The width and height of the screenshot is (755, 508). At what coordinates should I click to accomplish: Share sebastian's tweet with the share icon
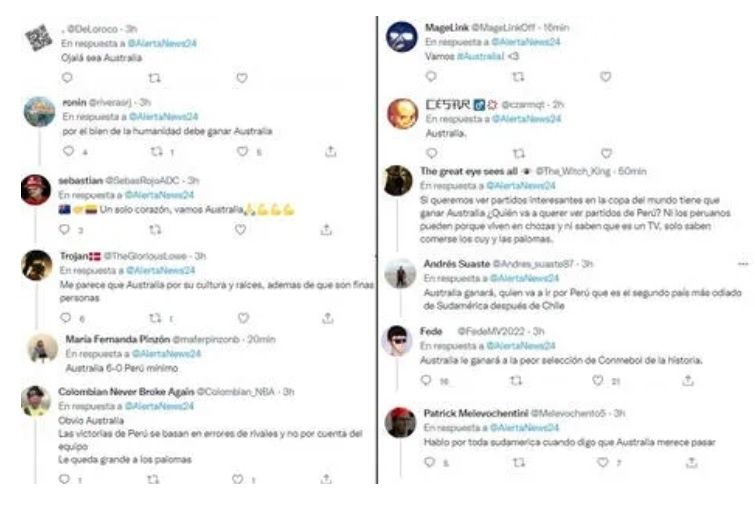coord(327,230)
